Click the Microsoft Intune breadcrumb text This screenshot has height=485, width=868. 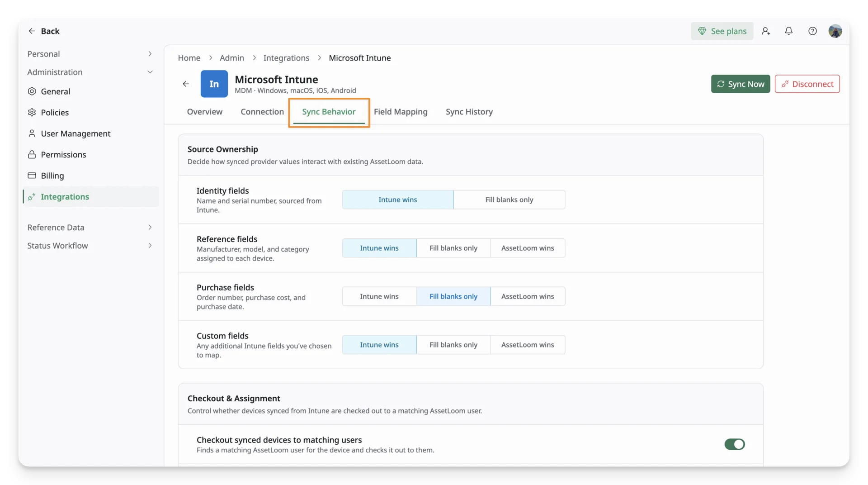click(360, 58)
